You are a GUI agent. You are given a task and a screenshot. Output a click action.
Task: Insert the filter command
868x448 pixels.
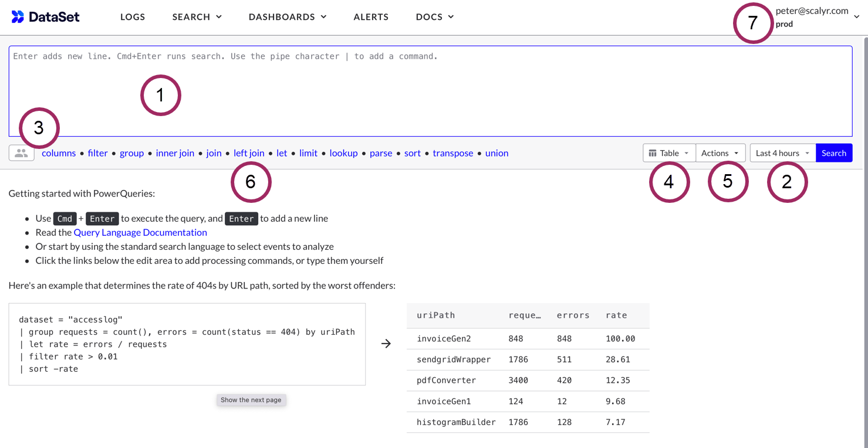click(97, 152)
